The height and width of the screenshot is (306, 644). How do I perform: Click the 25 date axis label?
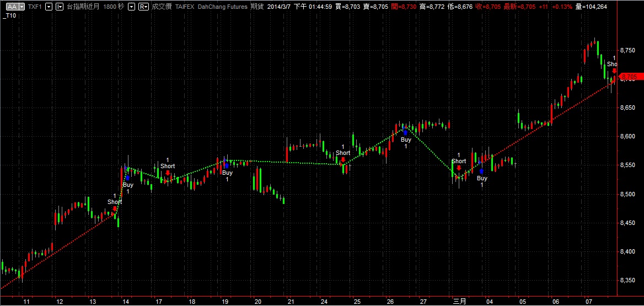pyautogui.click(x=357, y=302)
